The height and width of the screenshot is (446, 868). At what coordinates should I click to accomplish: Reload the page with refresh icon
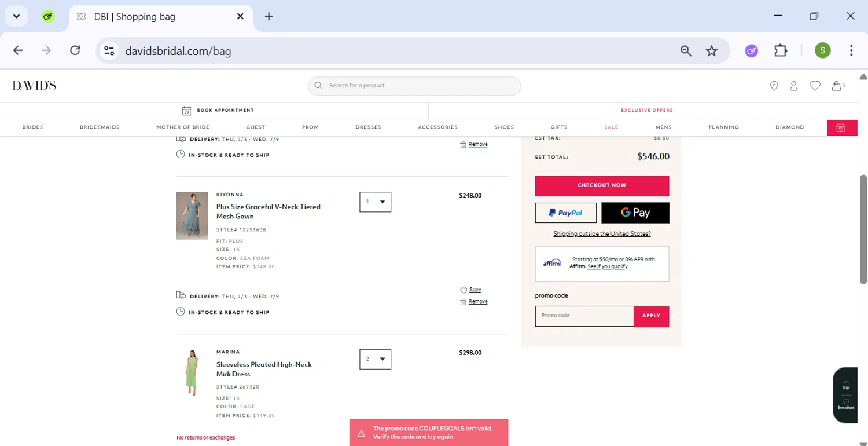click(x=75, y=50)
